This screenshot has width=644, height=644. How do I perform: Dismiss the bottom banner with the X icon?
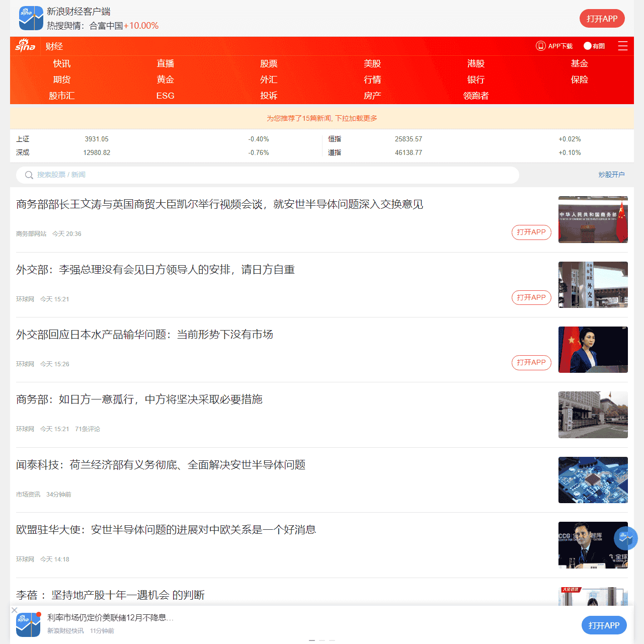pyautogui.click(x=14, y=610)
